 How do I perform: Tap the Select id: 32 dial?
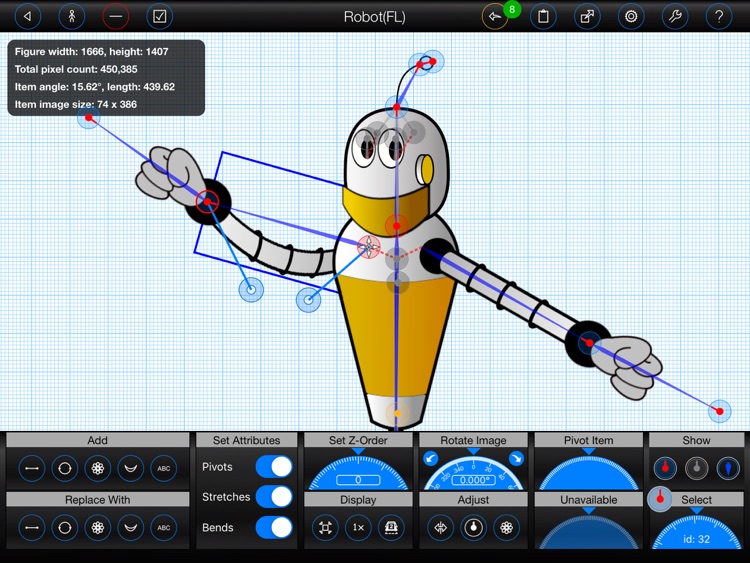point(696,532)
